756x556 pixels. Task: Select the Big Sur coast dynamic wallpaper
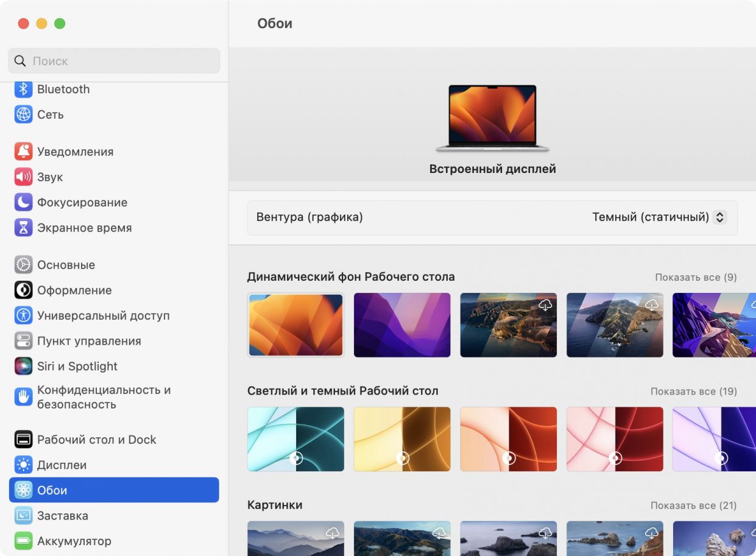pos(508,325)
